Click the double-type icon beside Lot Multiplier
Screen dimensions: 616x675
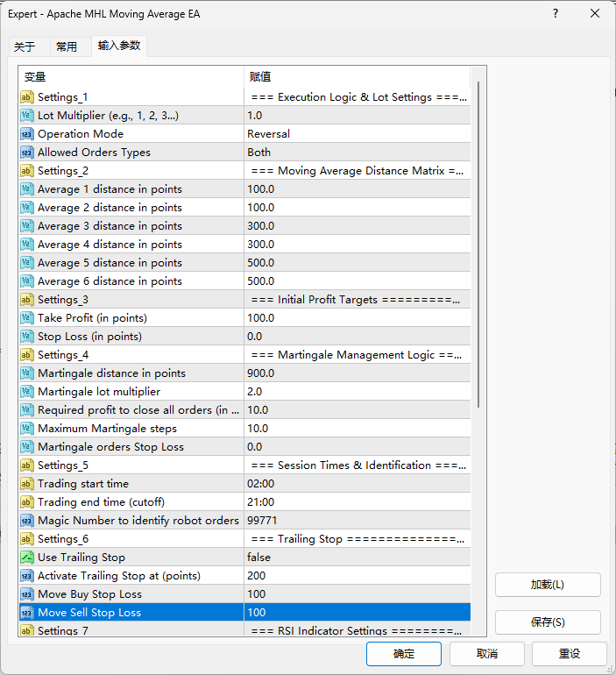[x=26, y=116]
